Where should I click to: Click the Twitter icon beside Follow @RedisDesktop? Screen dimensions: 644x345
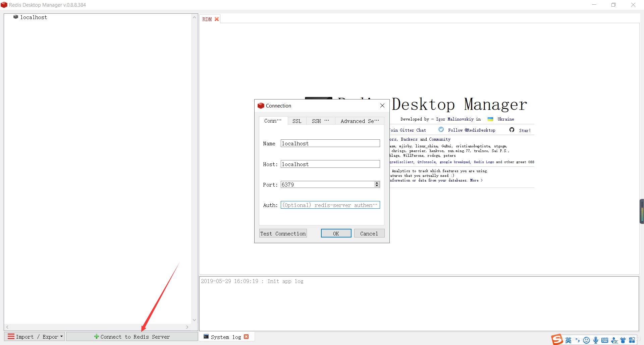coord(441,130)
